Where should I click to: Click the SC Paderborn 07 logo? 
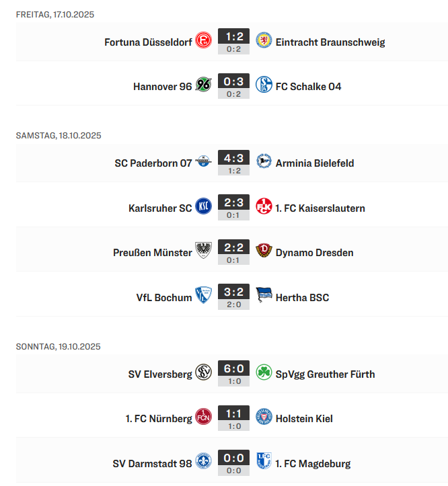pyautogui.click(x=203, y=162)
